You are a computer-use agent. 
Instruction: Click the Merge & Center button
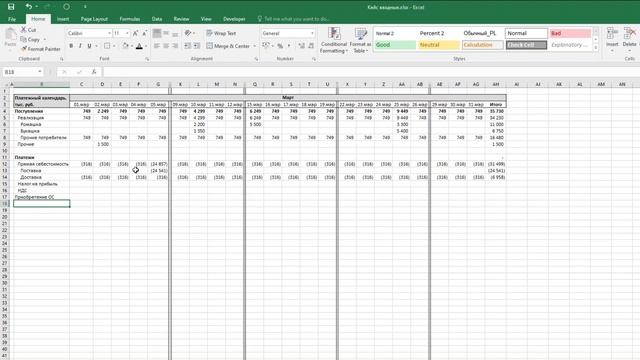[x=228, y=46]
